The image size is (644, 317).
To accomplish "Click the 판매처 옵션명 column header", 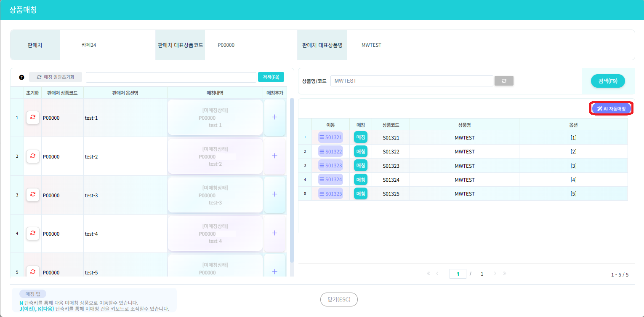I will coord(125,93).
